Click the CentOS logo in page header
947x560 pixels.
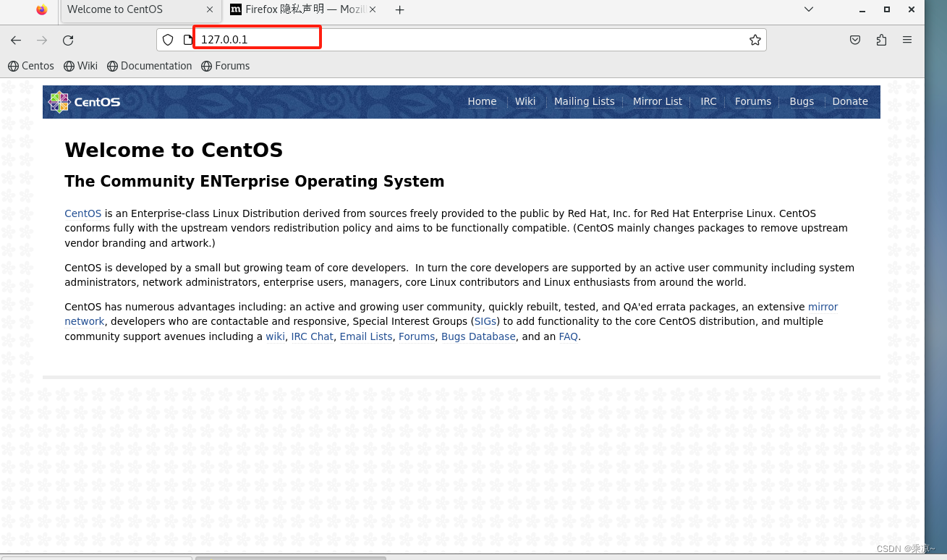coord(84,102)
